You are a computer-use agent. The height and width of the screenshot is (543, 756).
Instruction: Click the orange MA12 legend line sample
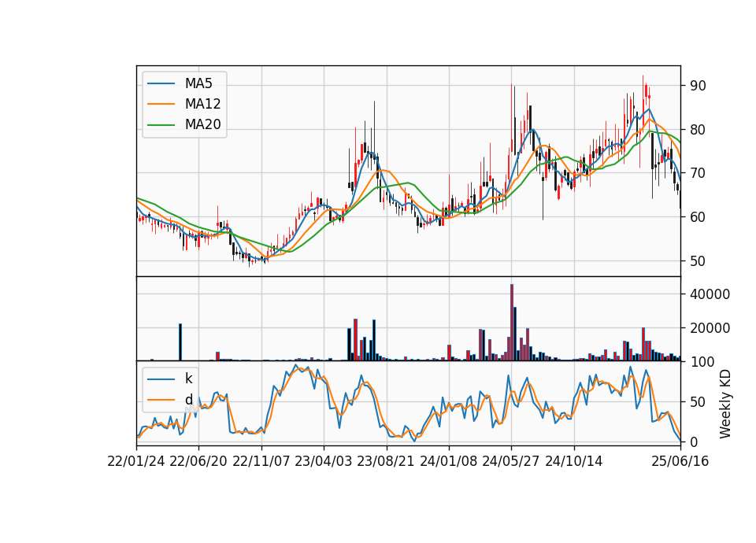161,104
